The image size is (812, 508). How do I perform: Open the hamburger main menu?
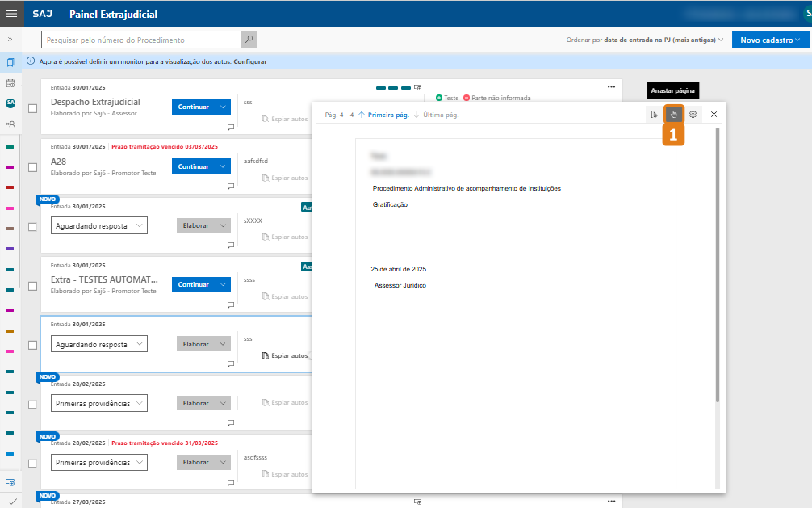[x=11, y=14]
